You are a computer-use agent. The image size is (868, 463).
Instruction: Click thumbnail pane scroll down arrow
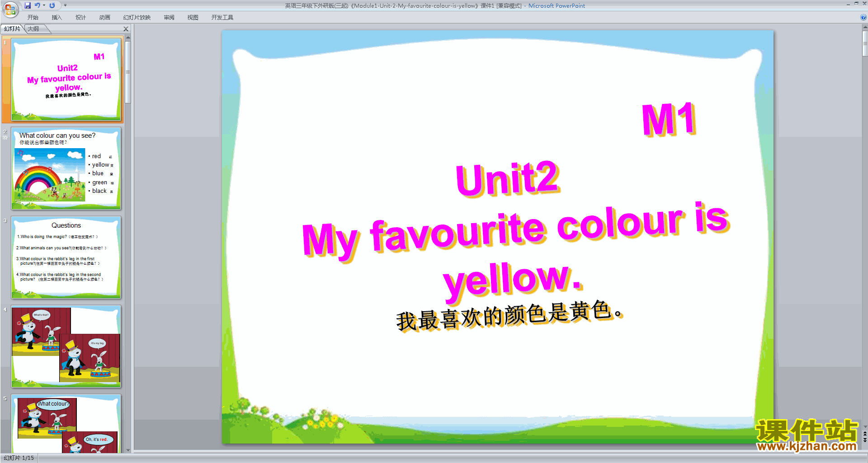pos(128,450)
